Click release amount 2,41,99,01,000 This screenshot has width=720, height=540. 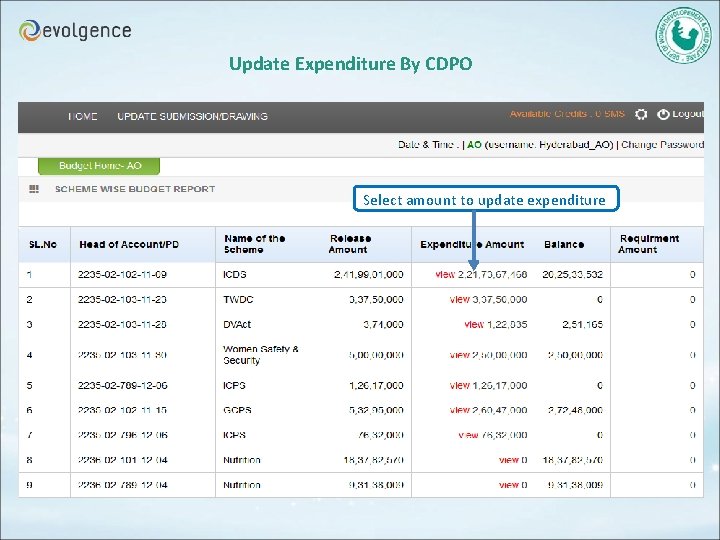pyautogui.click(x=369, y=275)
